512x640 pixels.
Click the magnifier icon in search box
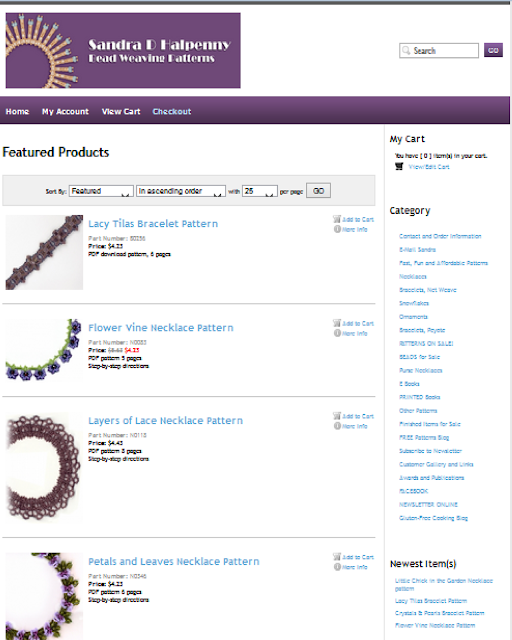coord(406,50)
